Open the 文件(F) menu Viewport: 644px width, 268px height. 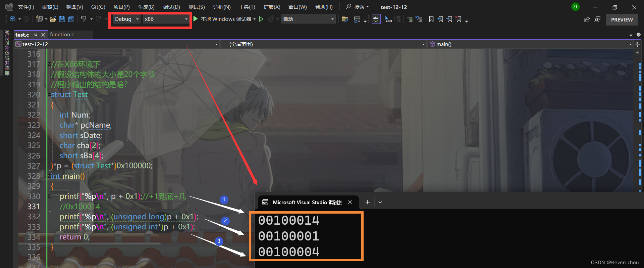pyautogui.click(x=26, y=7)
